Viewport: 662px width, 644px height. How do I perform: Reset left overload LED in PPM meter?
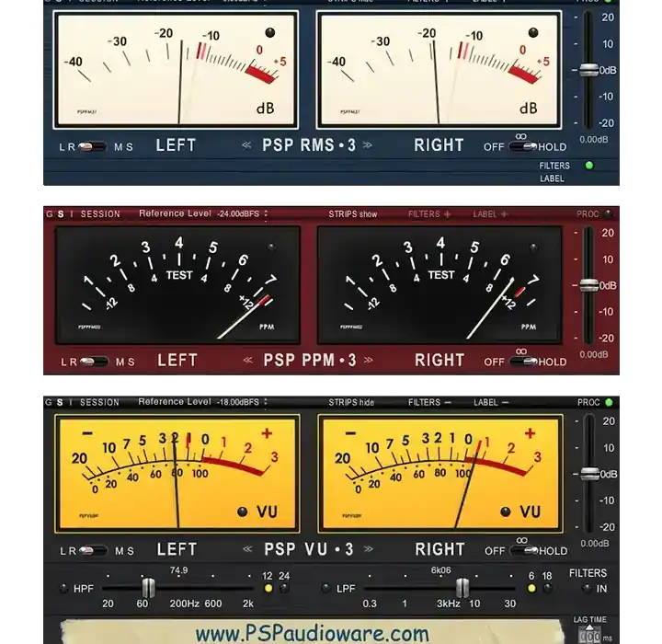click(x=271, y=247)
